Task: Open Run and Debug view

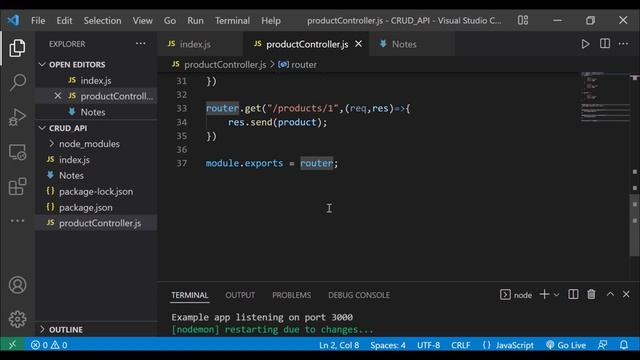Action: pos(17,117)
